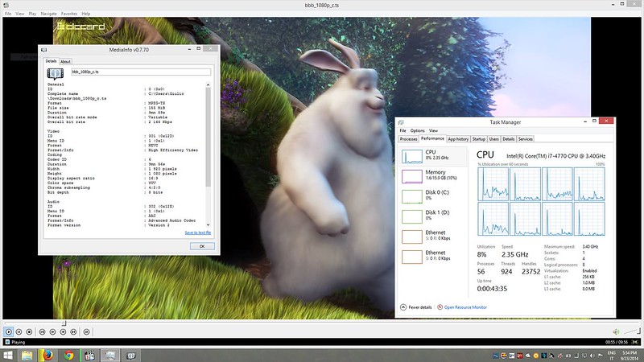Select the Performance tab
The height and width of the screenshot is (362, 644).
click(432, 138)
